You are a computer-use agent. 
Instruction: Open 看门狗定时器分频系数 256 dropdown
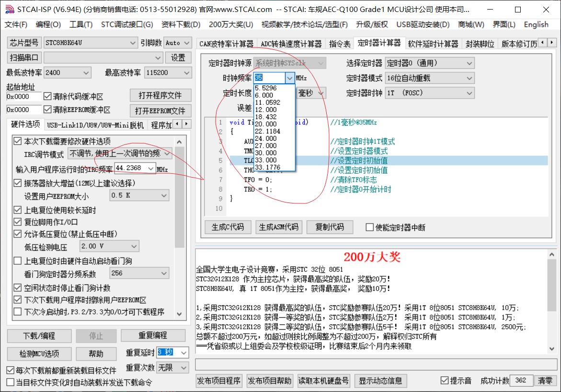[x=139, y=273]
